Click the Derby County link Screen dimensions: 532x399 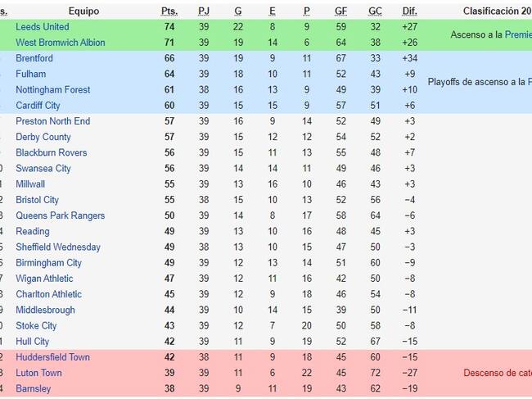43,137
